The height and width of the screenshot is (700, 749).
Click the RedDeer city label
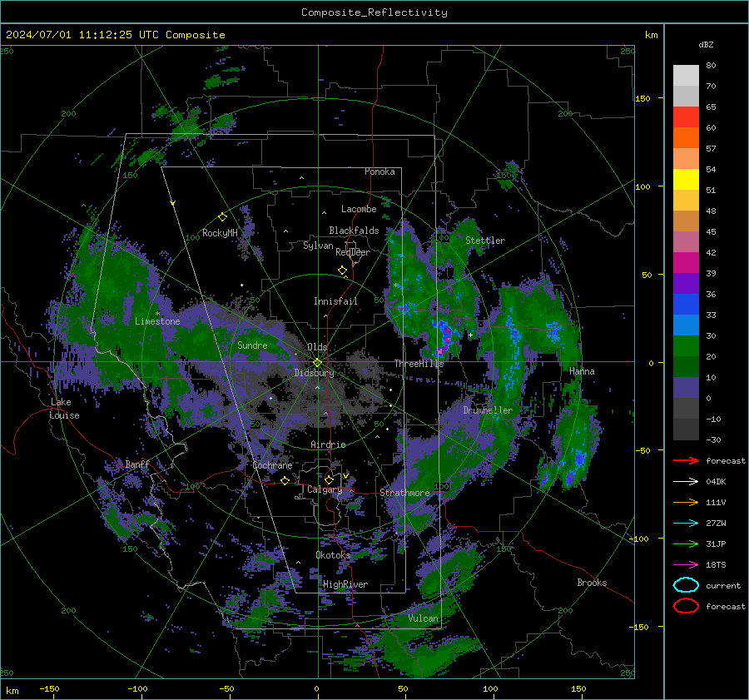353,252
